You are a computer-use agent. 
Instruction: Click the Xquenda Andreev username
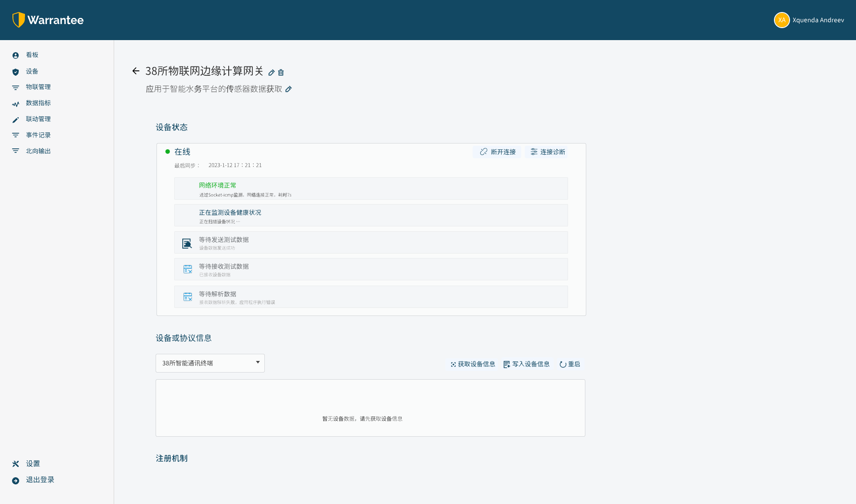pyautogui.click(x=818, y=20)
